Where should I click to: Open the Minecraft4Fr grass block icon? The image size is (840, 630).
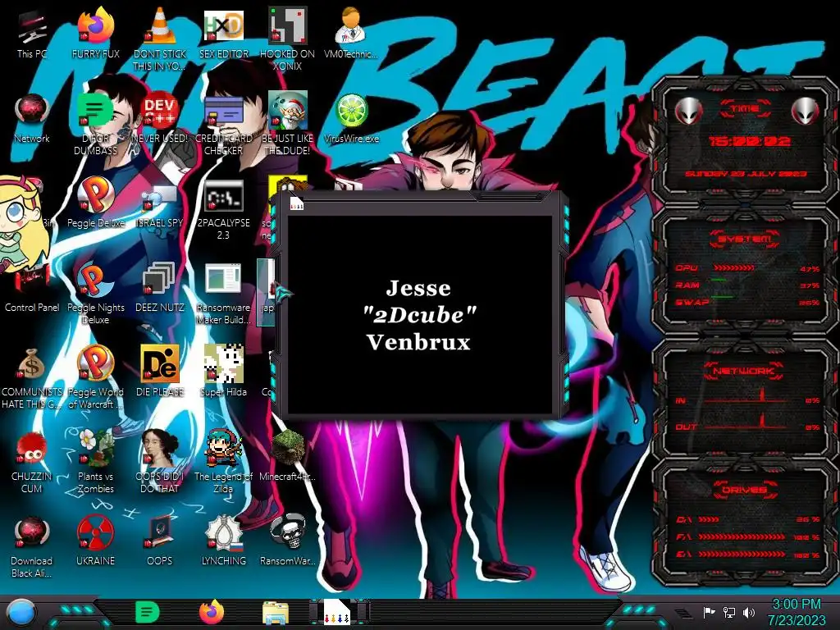[287, 455]
